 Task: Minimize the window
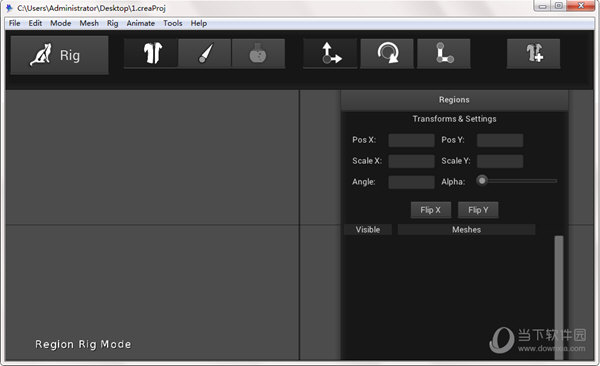[x=542, y=6]
